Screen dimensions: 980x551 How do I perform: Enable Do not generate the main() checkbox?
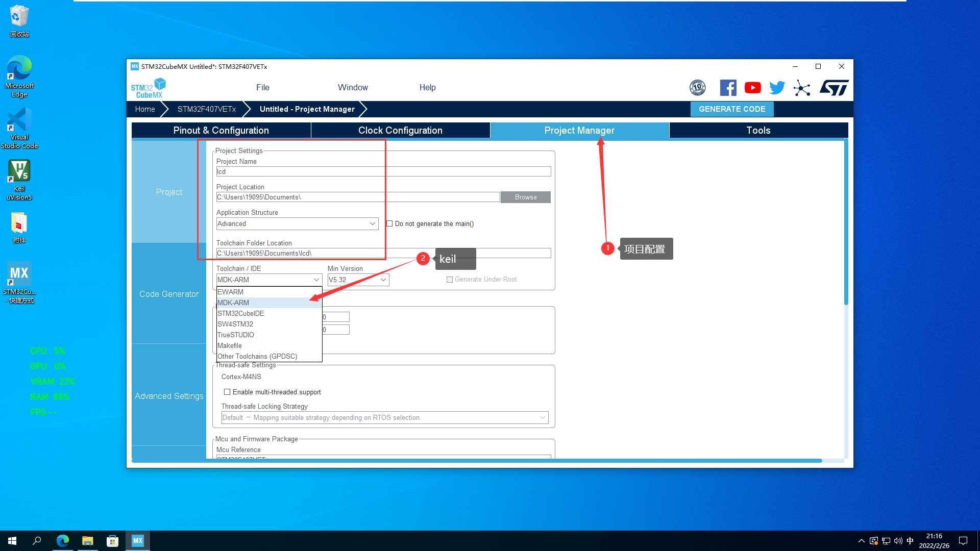[x=389, y=223]
